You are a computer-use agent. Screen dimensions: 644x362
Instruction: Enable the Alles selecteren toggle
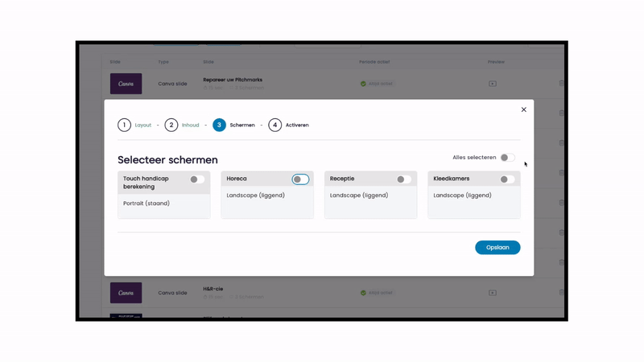click(507, 158)
